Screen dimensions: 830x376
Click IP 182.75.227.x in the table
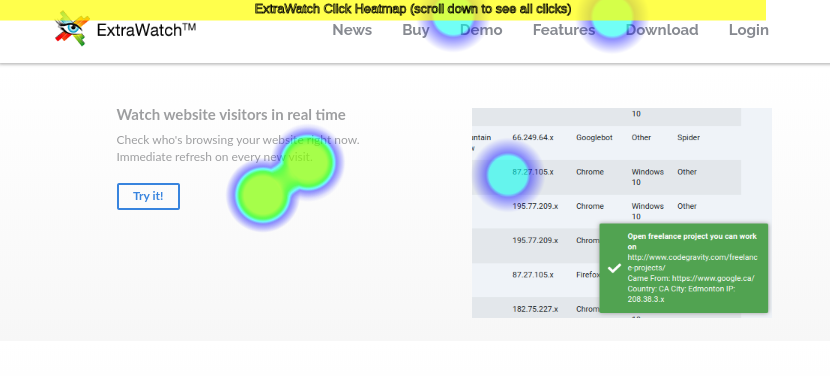pos(535,309)
